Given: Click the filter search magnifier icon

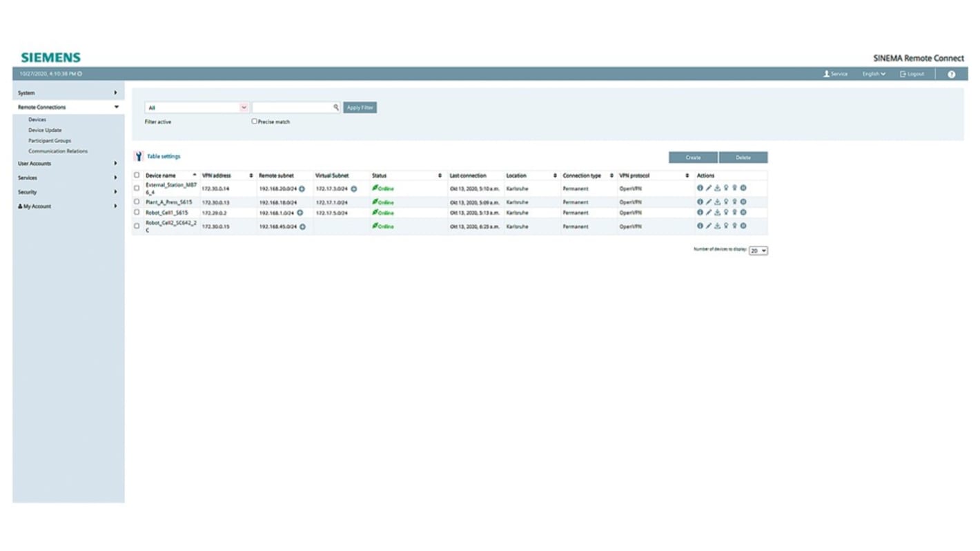Looking at the screenshot, I should point(336,107).
